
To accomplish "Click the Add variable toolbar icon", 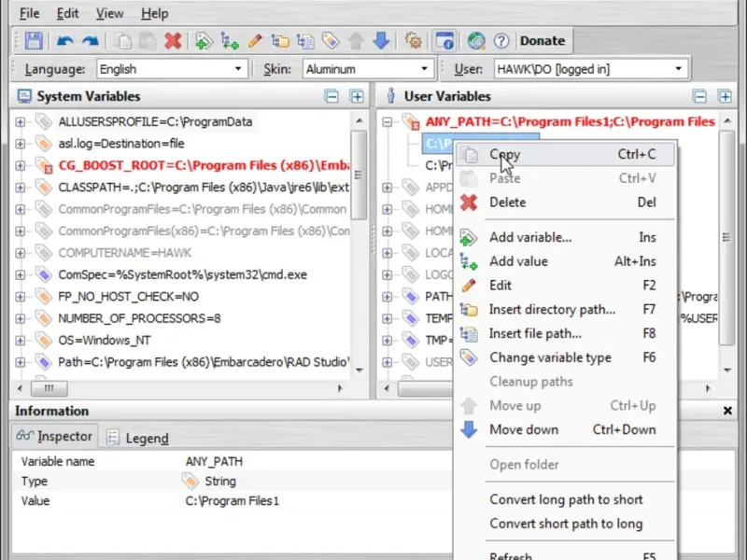I will [x=204, y=41].
